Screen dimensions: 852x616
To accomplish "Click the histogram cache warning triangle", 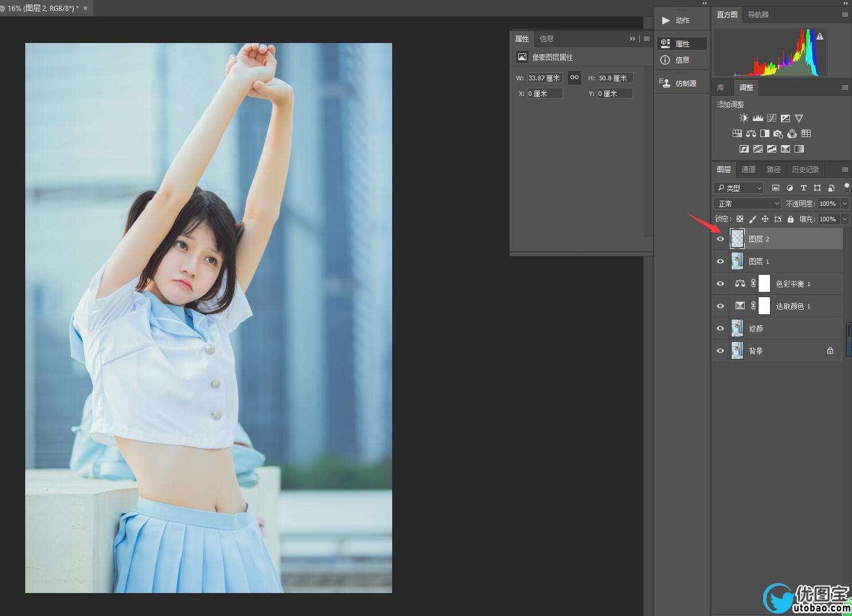I will tap(820, 37).
